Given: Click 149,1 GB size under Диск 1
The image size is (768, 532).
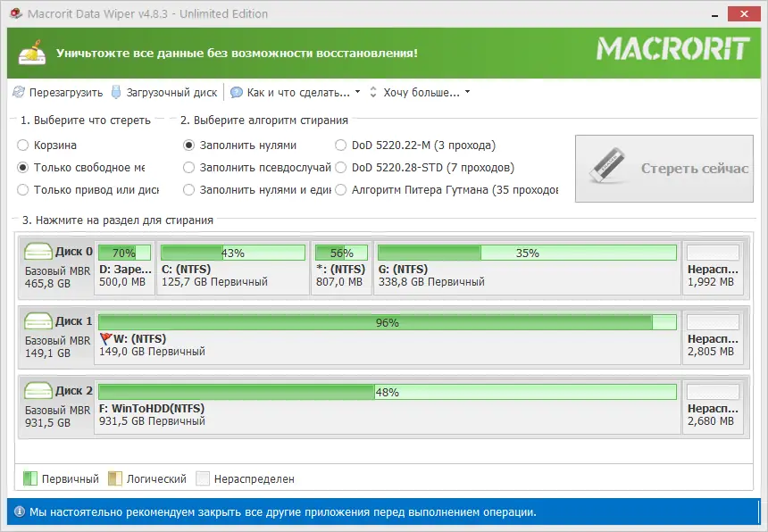Looking at the screenshot, I should tap(47, 353).
